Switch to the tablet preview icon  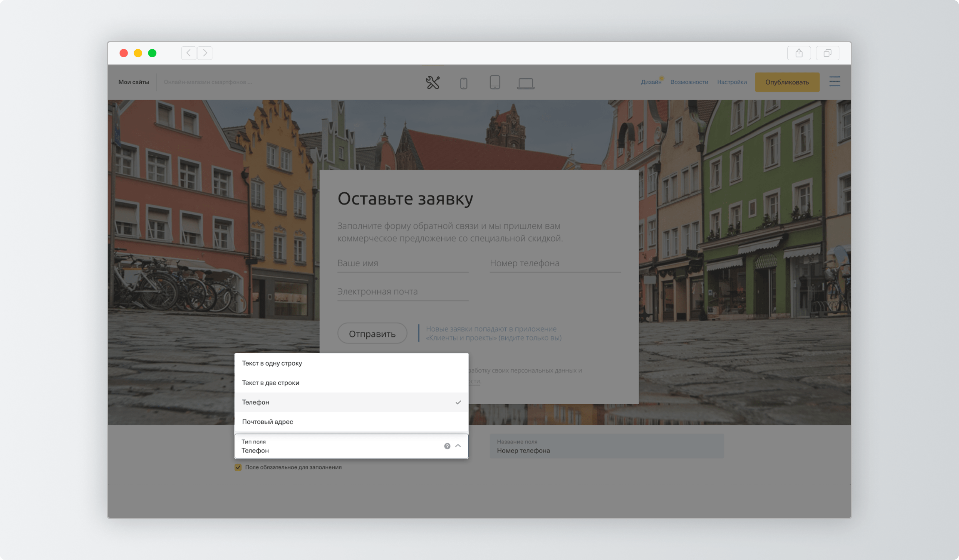pyautogui.click(x=495, y=82)
